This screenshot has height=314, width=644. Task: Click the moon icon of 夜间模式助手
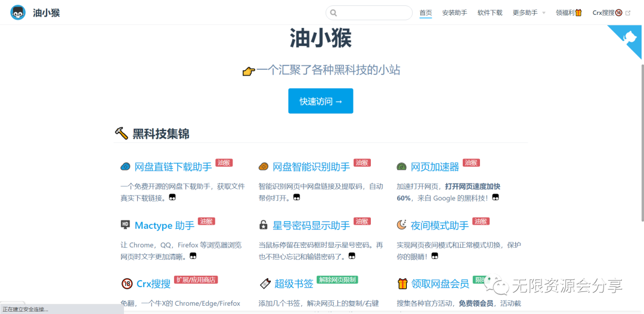401,225
